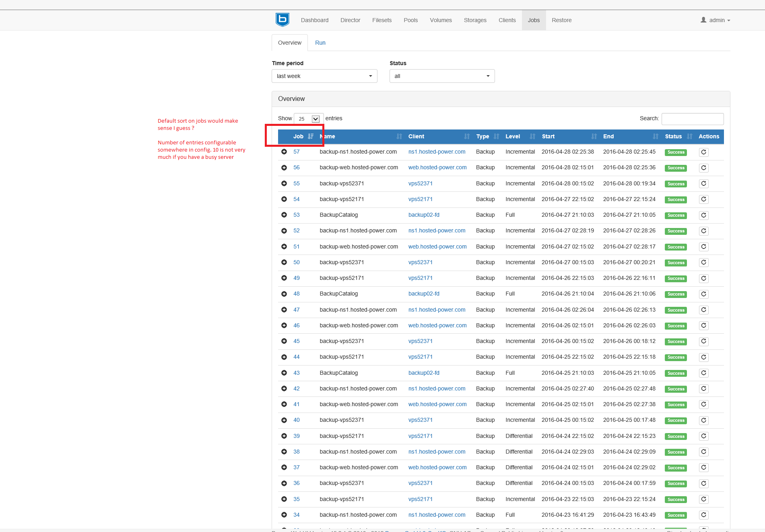Open the Show entries count dropdown

click(x=309, y=119)
